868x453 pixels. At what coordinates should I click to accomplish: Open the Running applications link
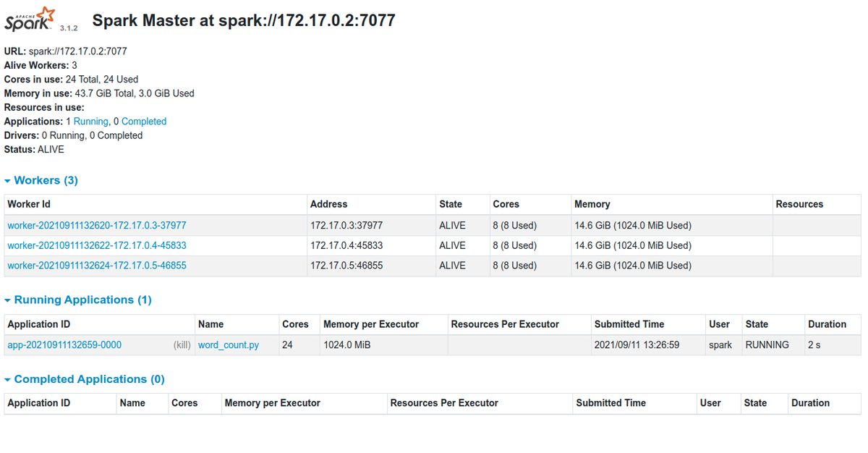pos(91,122)
